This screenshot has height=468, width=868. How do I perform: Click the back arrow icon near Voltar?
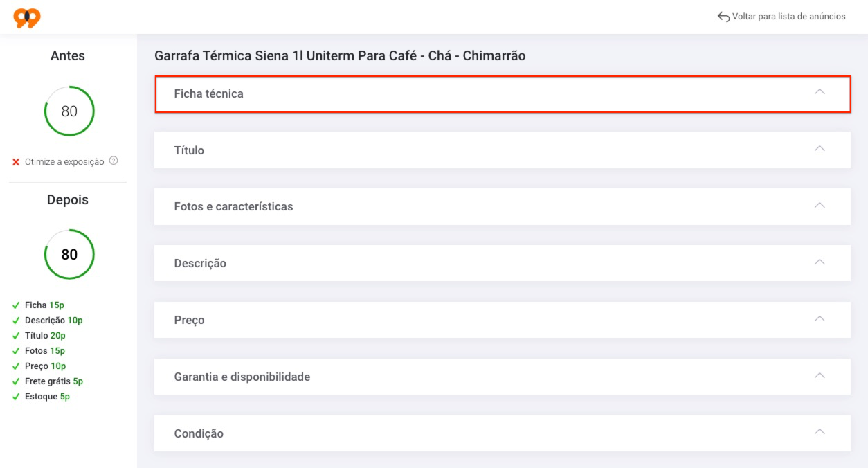pyautogui.click(x=723, y=17)
